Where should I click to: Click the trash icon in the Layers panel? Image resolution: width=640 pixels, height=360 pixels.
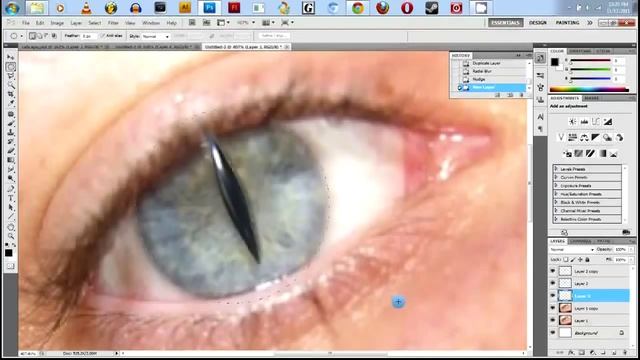click(624, 352)
